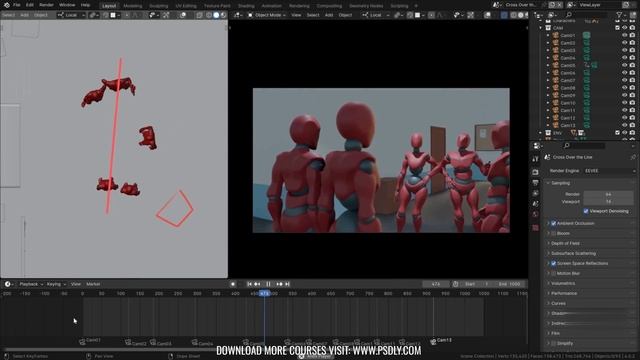Image resolution: width=640 pixels, height=360 pixels.
Task: Expand the ENV collection
Action: [540, 133]
